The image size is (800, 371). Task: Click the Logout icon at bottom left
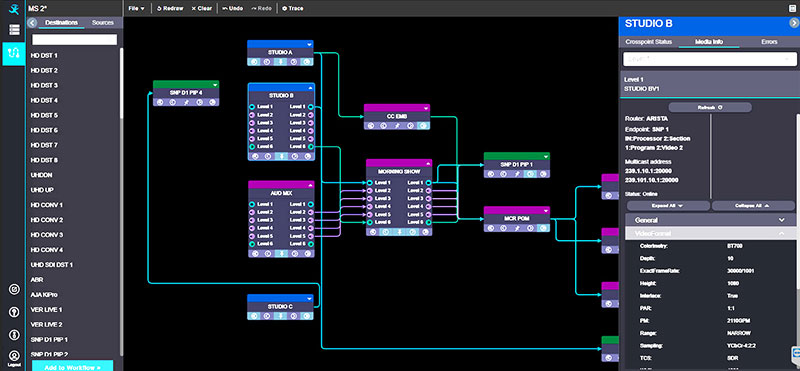[14, 358]
